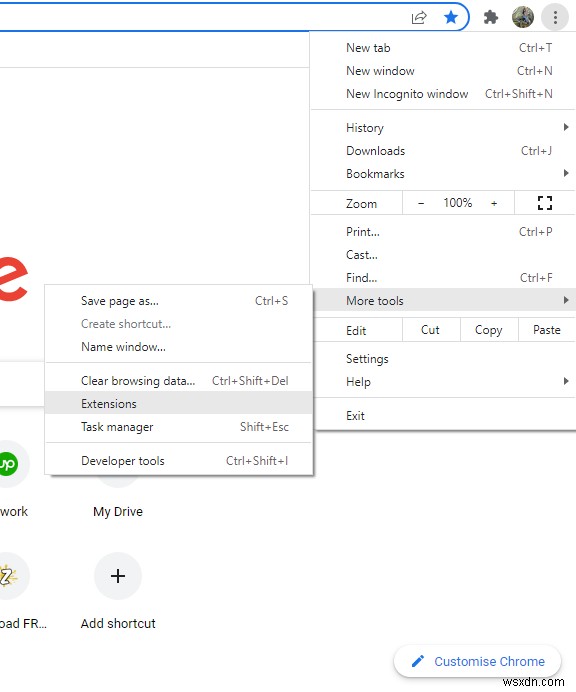Viewport: 576px width, 692px height.
Task: Expand the History submenu
Action: point(442,128)
